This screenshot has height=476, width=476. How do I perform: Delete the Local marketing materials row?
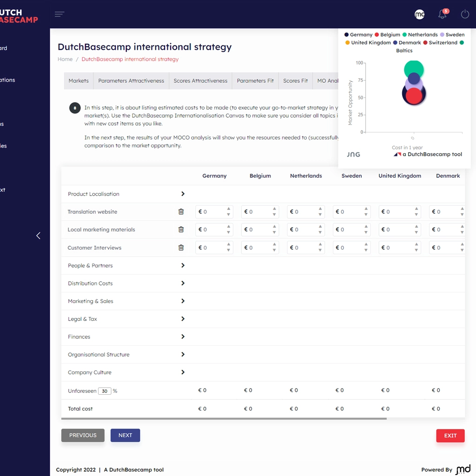tap(181, 230)
